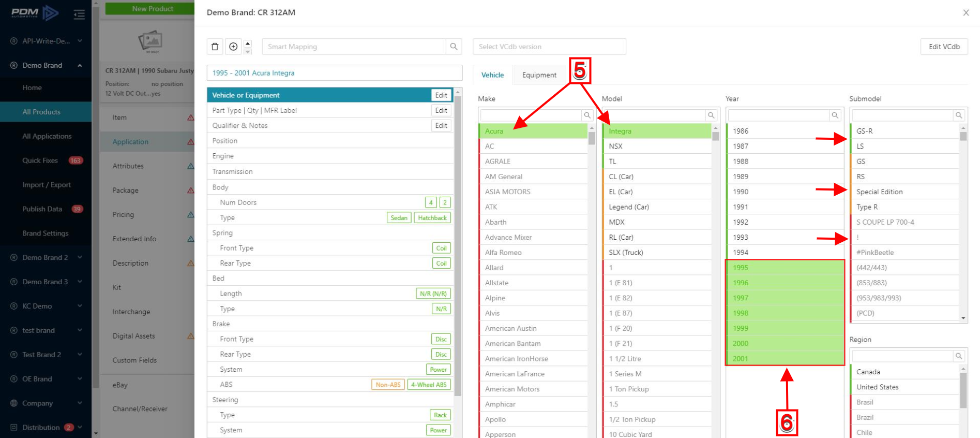Expand the OE Brand section
This screenshot has height=438, width=980.
80,379
